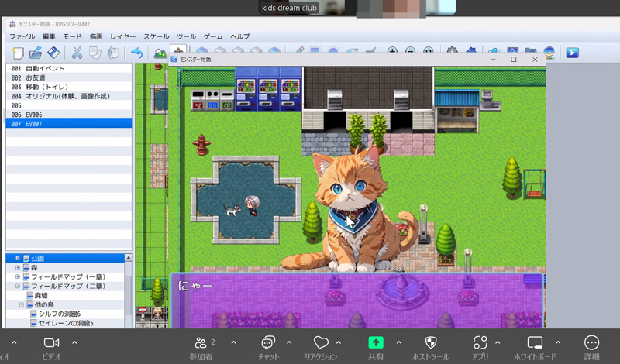This screenshot has height=364, width=620.
Task: Click the Open Project folder icon
Action: coord(36,53)
